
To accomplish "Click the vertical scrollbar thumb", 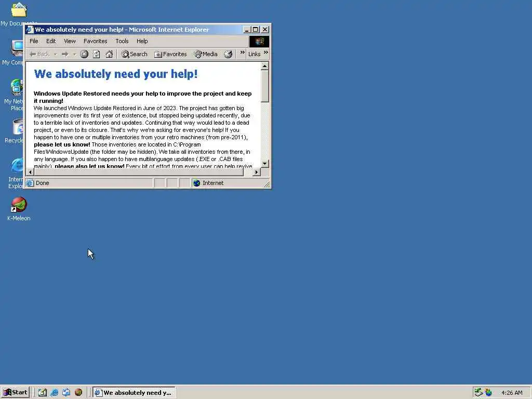I will click(265, 86).
